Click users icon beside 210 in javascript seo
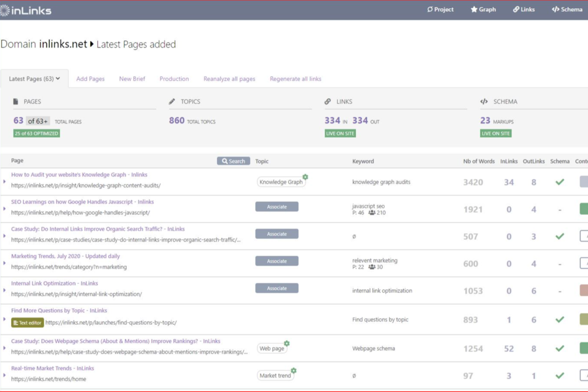Viewport: 588px width, 392px height. (x=372, y=213)
